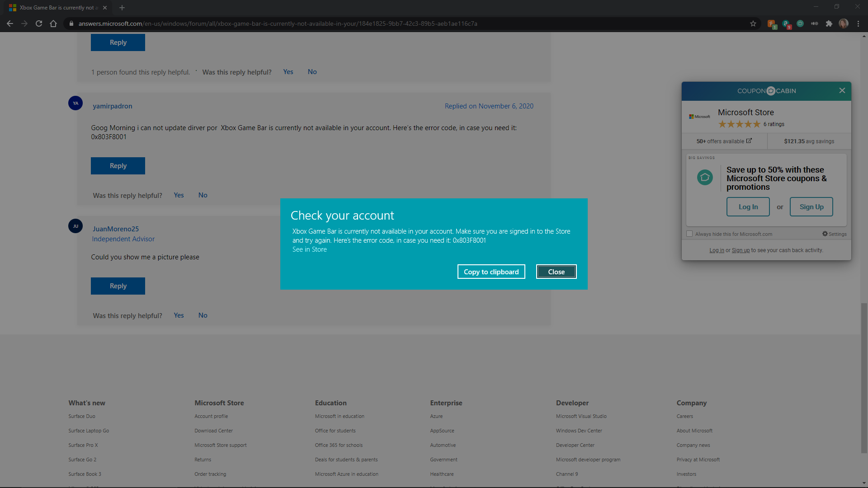Open Microsoft Store support footer link
Screen dimensions: 868x488
[221, 445]
